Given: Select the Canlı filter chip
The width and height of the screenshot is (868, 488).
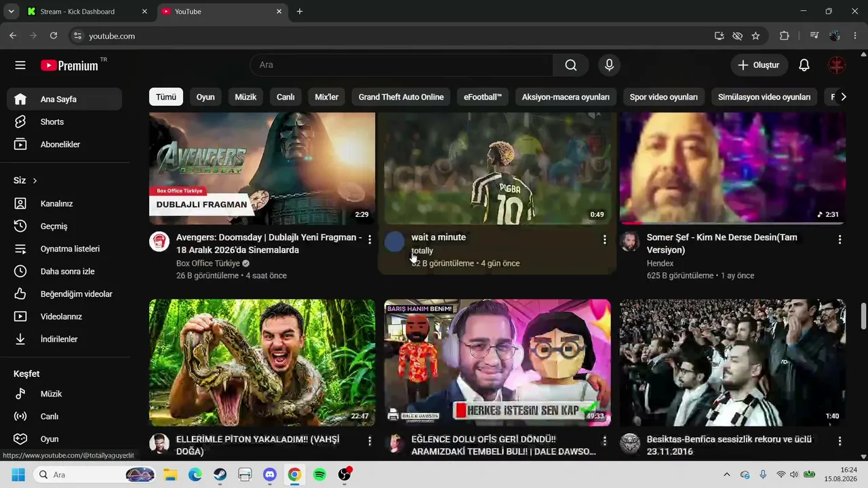Looking at the screenshot, I should click(285, 97).
